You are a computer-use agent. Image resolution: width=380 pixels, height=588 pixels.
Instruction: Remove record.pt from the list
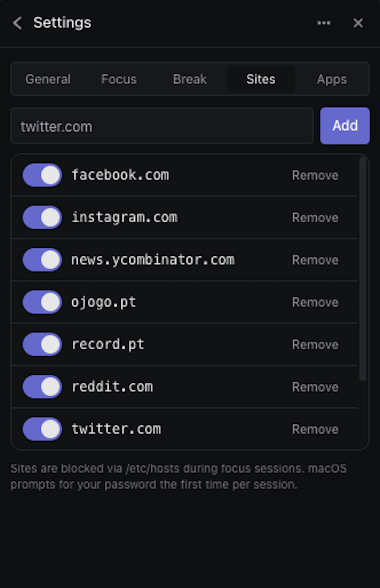point(315,345)
